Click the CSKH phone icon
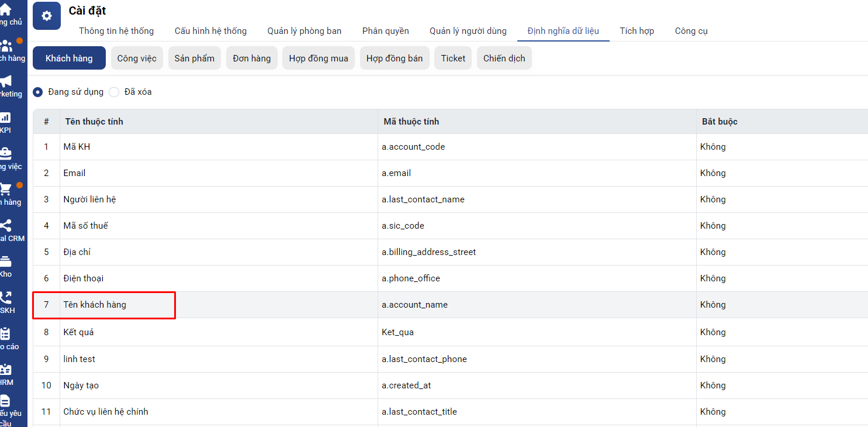Viewport: 868px width, 427px height. pyautogui.click(x=6, y=298)
